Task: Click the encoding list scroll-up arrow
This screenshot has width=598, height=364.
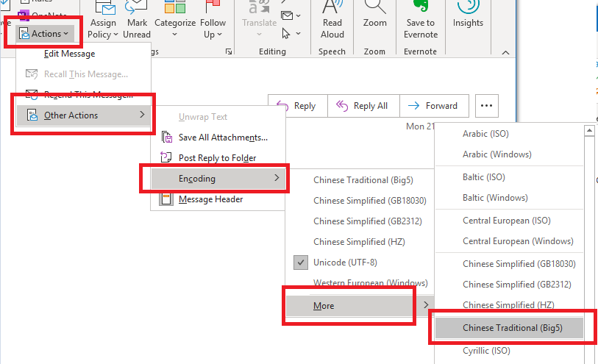Action: [x=589, y=131]
